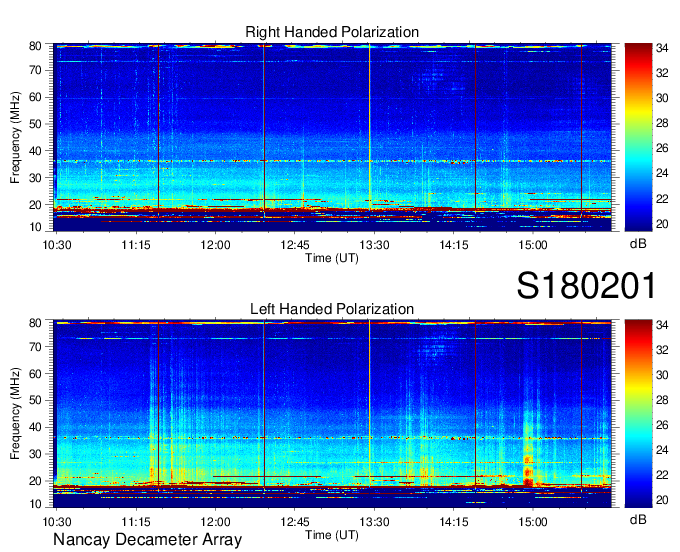
Task: Click the 10:30 time tick under the left-handed plot
Action: tap(57, 522)
